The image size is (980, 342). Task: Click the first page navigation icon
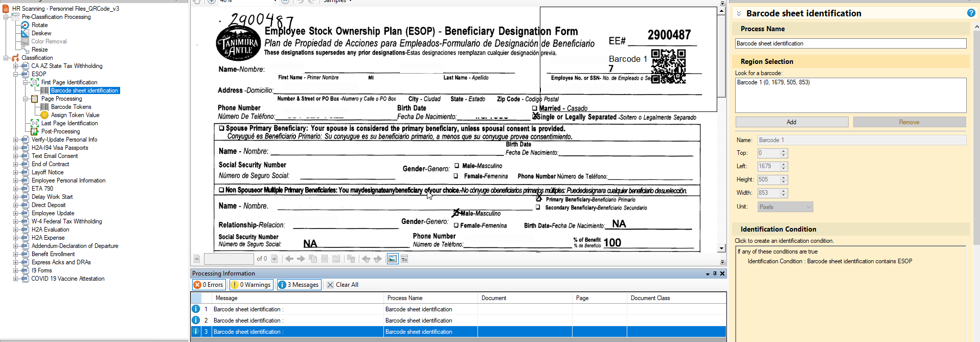click(x=197, y=259)
